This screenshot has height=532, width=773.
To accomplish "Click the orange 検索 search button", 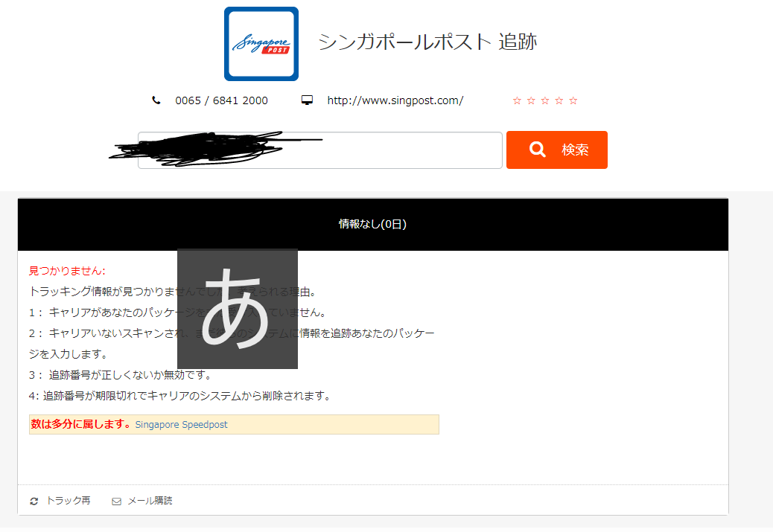I will pyautogui.click(x=556, y=150).
